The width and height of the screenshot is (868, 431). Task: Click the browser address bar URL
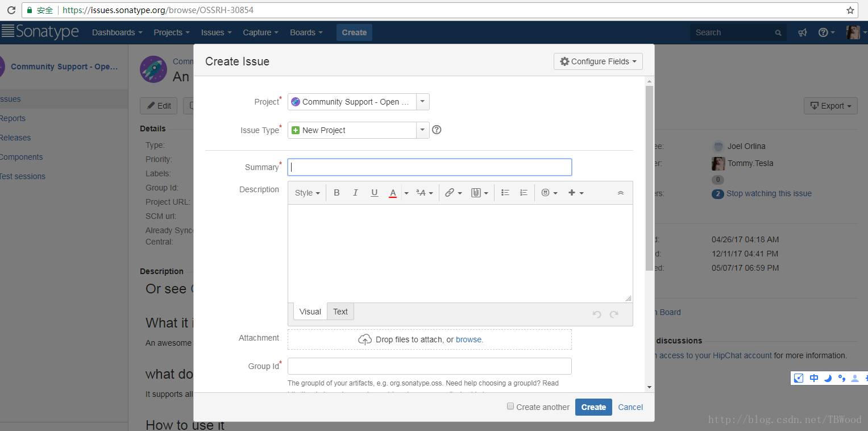pyautogui.click(x=158, y=10)
